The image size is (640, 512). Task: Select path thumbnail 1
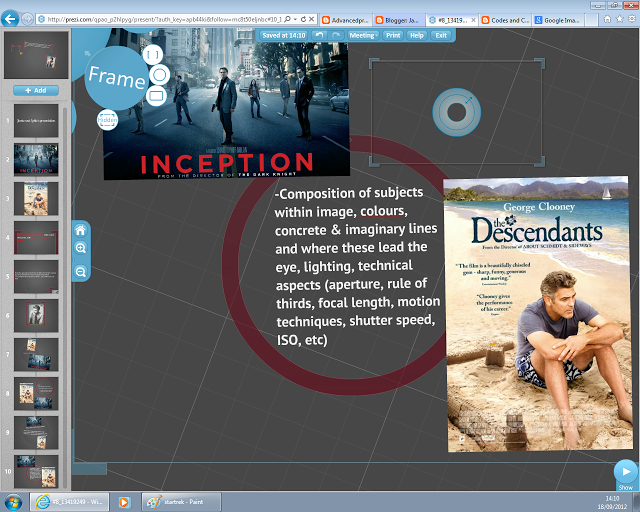(36, 120)
